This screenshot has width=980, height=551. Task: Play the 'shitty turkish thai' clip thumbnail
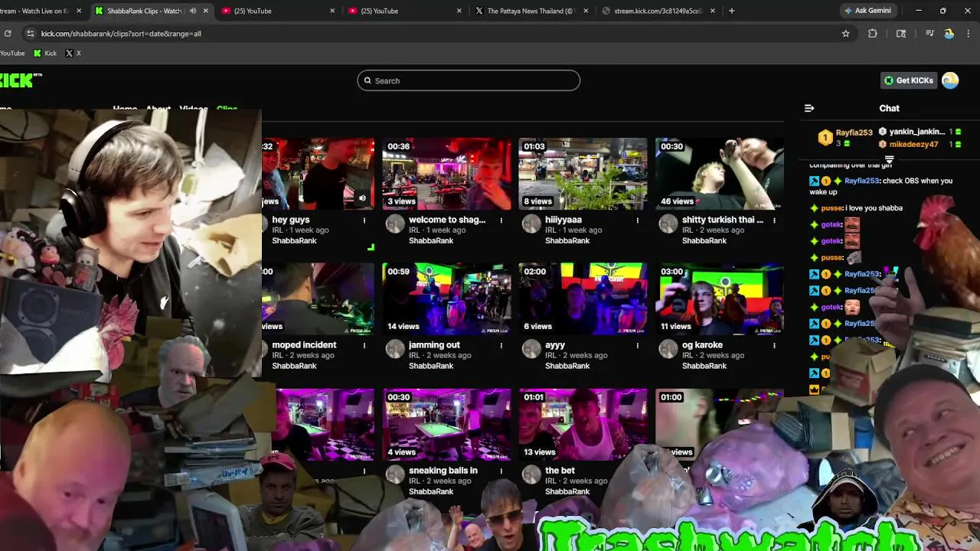(x=720, y=174)
